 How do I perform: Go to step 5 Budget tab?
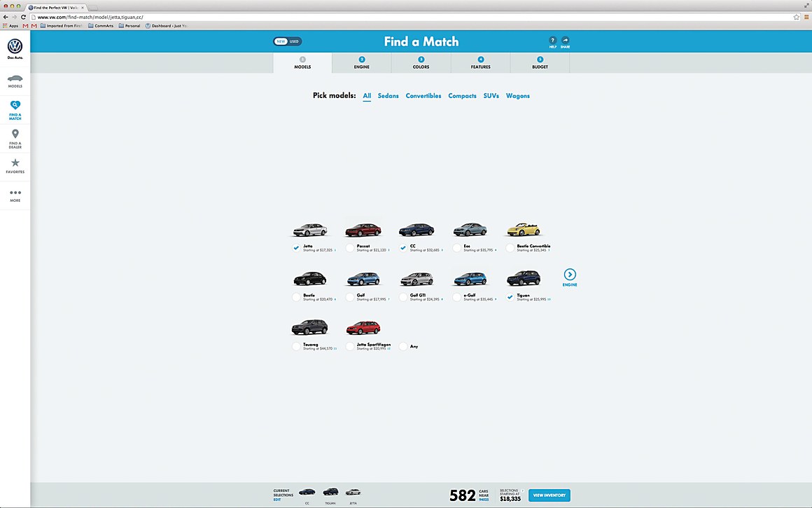coord(540,63)
